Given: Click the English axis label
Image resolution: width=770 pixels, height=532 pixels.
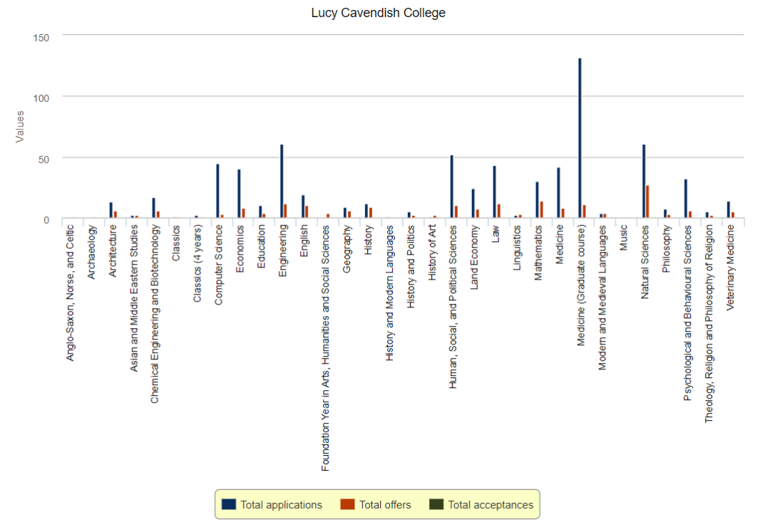Looking at the screenshot, I should coord(304,241).
